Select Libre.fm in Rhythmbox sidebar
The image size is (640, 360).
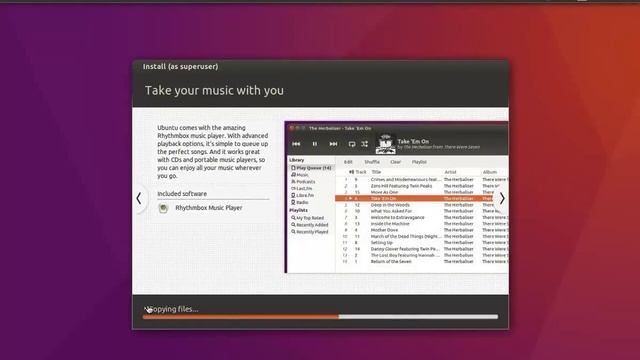point(302,196)
